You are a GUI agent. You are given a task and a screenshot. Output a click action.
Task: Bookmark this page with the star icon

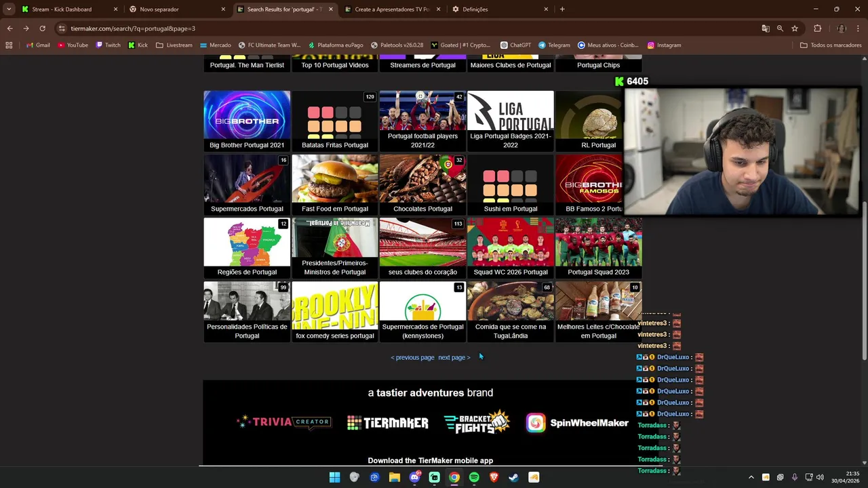point(795,28)
